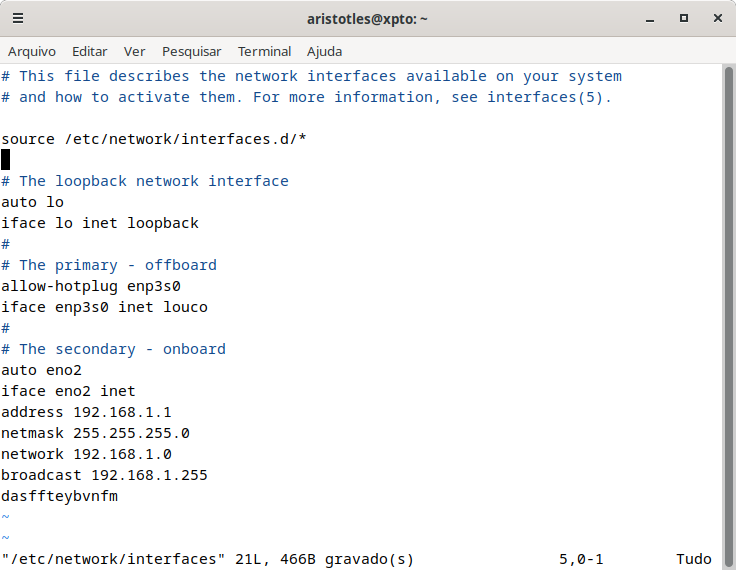Click the 'broadcast 192.168.1.255' line
Image resolution: width=736 pixels, height=570 pixels.
(x=104, y=475)
